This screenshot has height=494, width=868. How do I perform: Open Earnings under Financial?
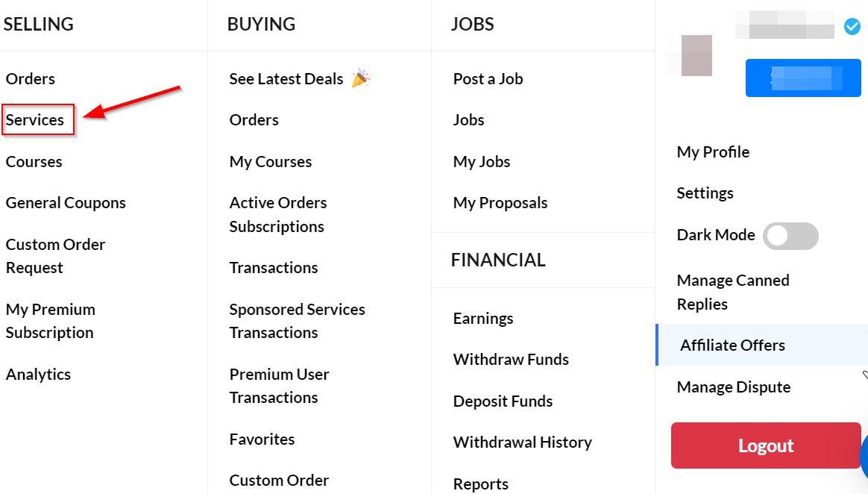tap(482, 319)
